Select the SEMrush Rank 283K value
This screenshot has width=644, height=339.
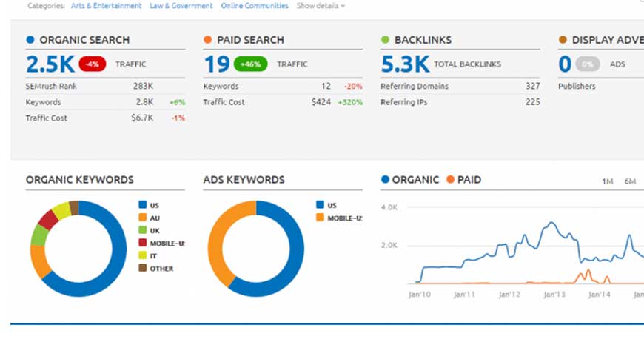(144, 87)
